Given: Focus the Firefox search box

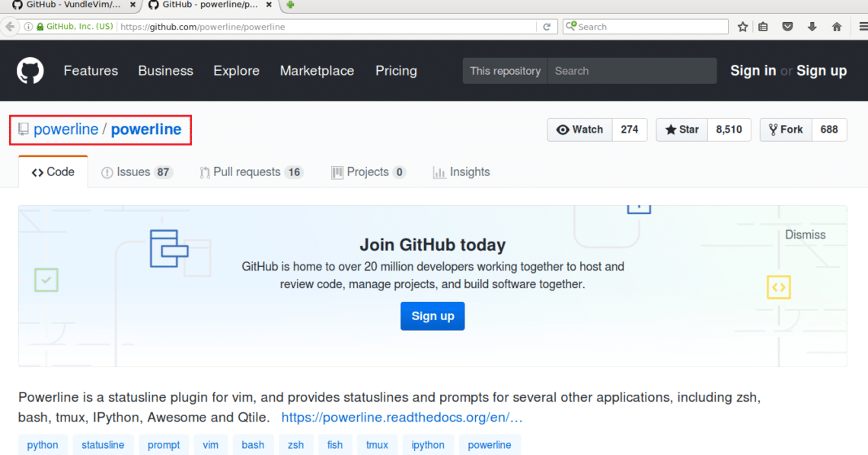Looking at the screenshot, I should click(x=646, y=27).
